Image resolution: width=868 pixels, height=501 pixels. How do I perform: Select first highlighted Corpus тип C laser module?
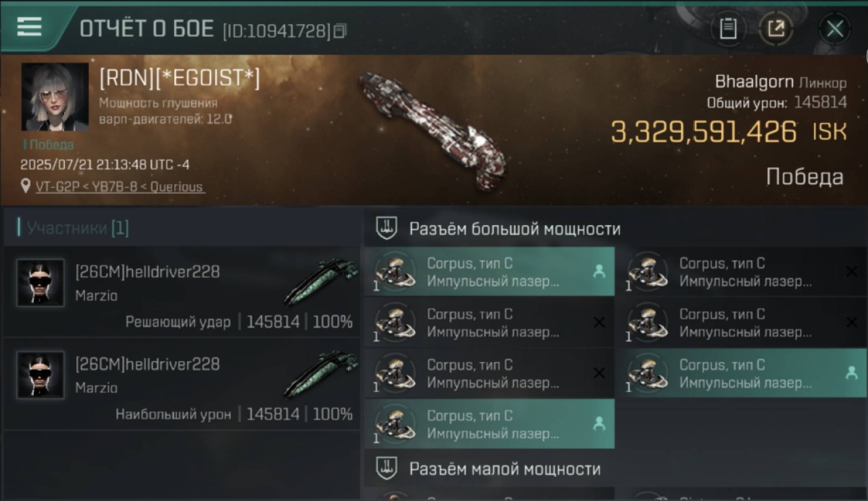(x=489, y=272)
